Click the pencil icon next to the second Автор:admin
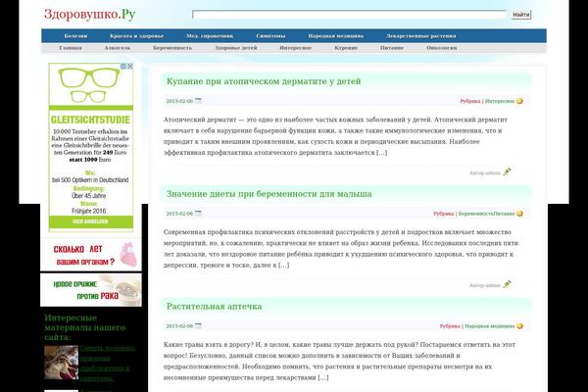The width and height of the screenshot is (588, 392). click(x=507, y=284)
